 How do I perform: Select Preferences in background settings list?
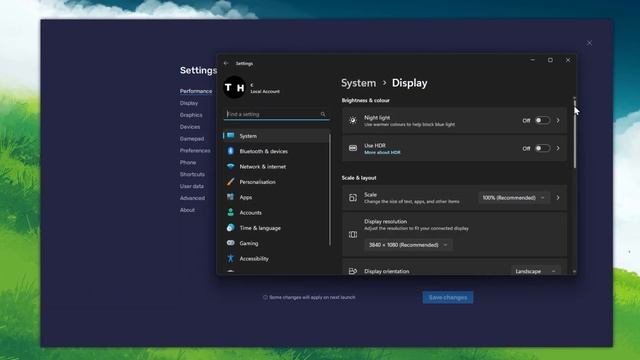[195, 151]
